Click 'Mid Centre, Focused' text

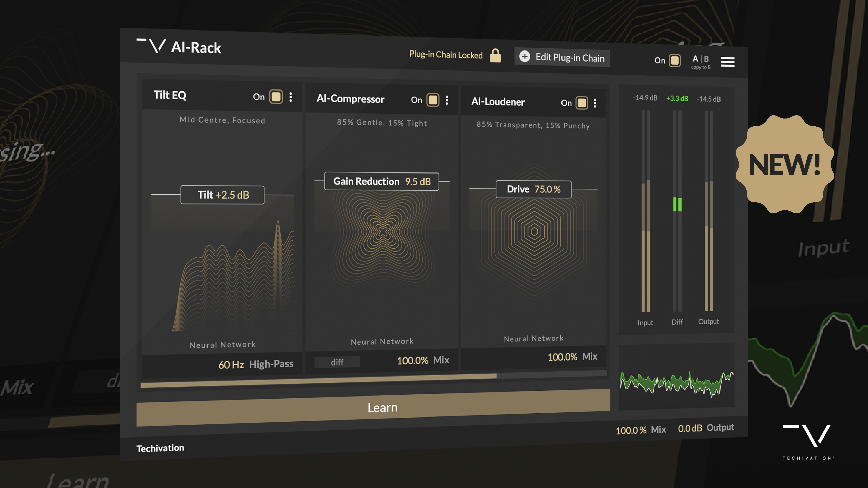coord(222,120)
